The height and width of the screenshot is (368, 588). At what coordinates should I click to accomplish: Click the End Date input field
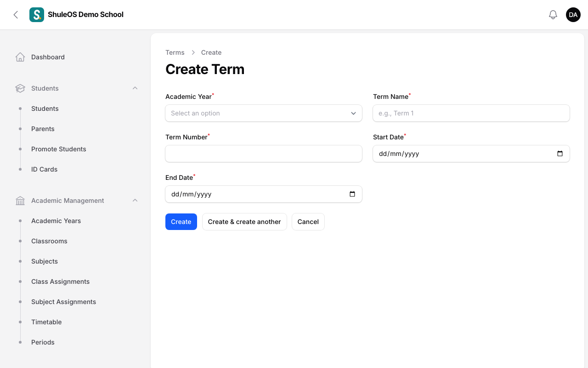coord(264,194)
